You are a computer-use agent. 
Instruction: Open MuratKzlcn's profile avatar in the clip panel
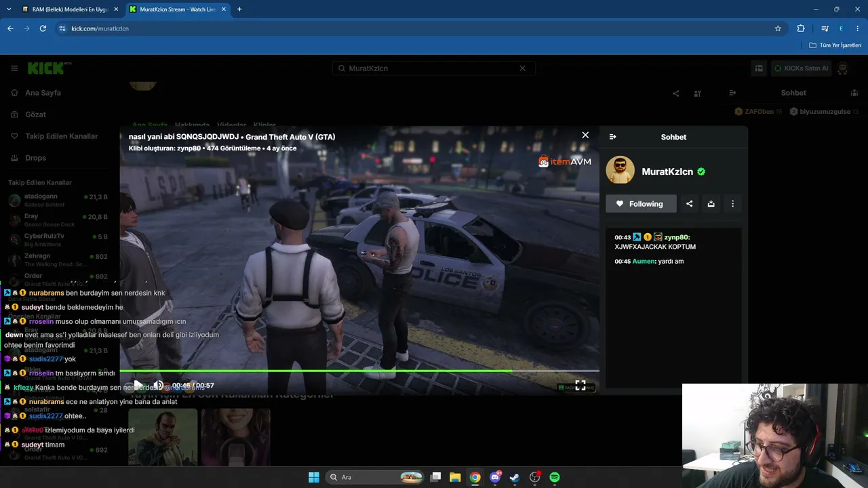coord(620,170)
